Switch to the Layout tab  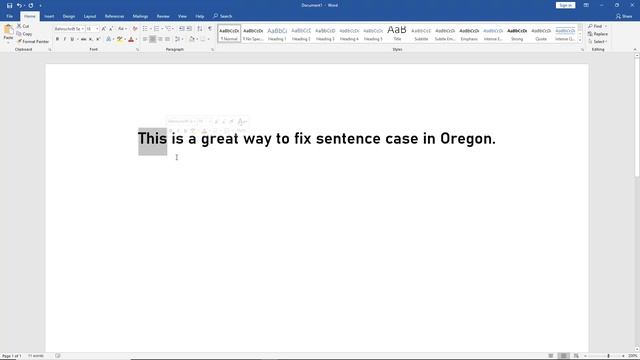pos(90,16)
